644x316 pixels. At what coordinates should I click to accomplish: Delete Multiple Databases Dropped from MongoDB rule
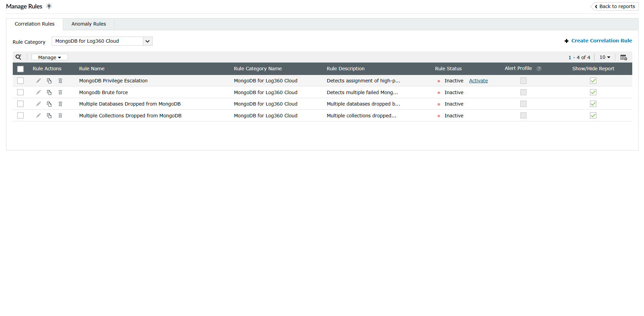(60, 104)
